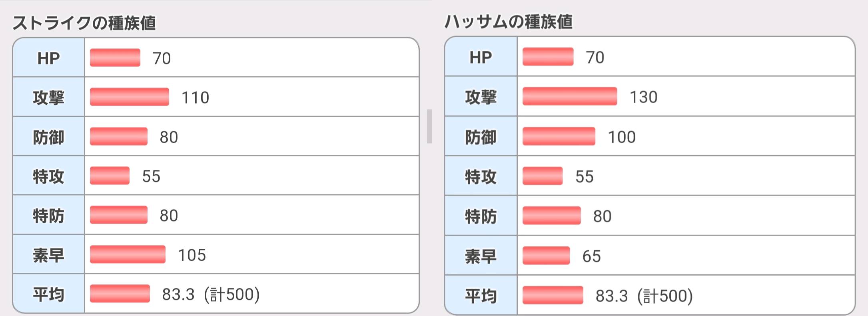Select ハッサム's 素早 row label
The height and width of the screenshot is (316, 868).
[x=481, y=256]
